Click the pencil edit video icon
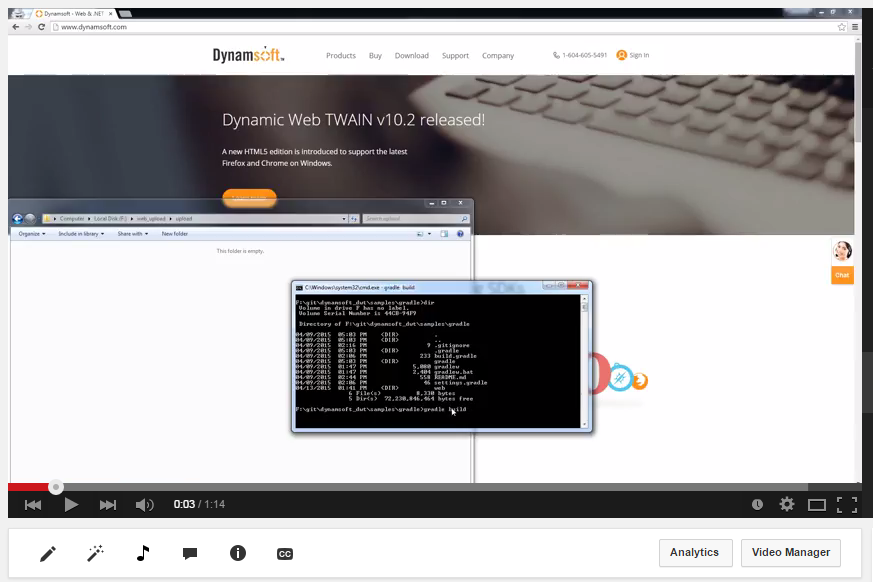Image resolution: width=873 pixels, height=582 pixels. coord(48,553)
